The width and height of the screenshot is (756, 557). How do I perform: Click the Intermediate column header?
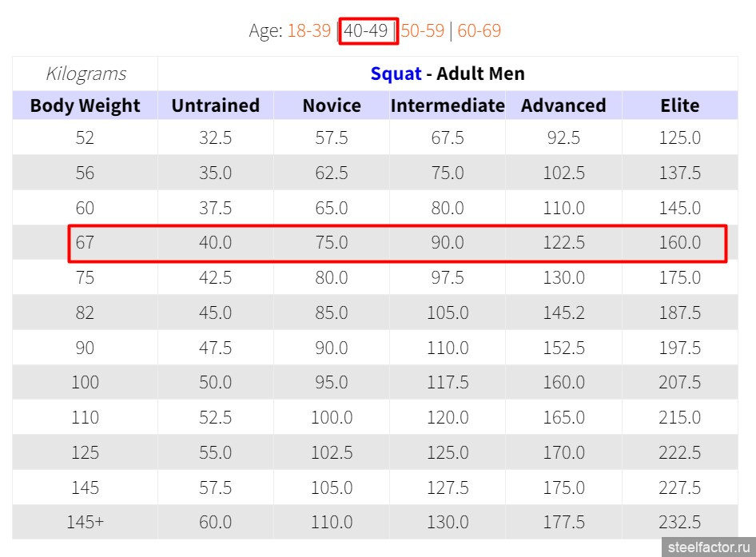448,105
